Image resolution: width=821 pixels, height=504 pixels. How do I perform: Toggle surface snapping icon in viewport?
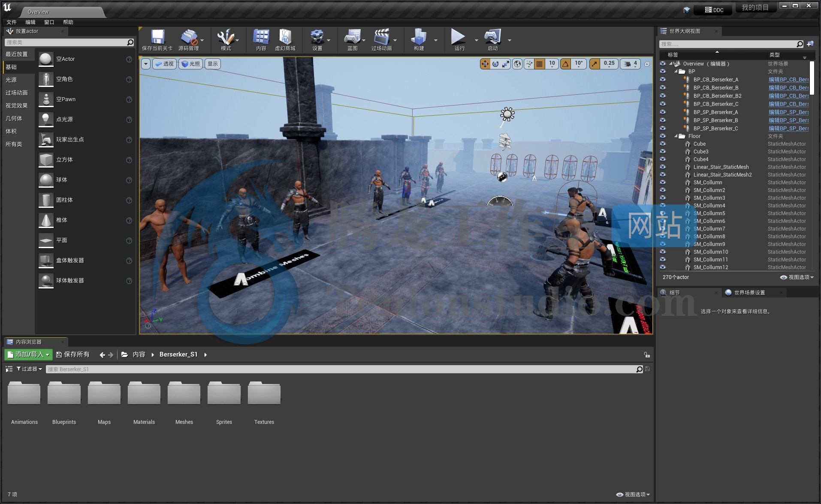click(x=529, y=64)
